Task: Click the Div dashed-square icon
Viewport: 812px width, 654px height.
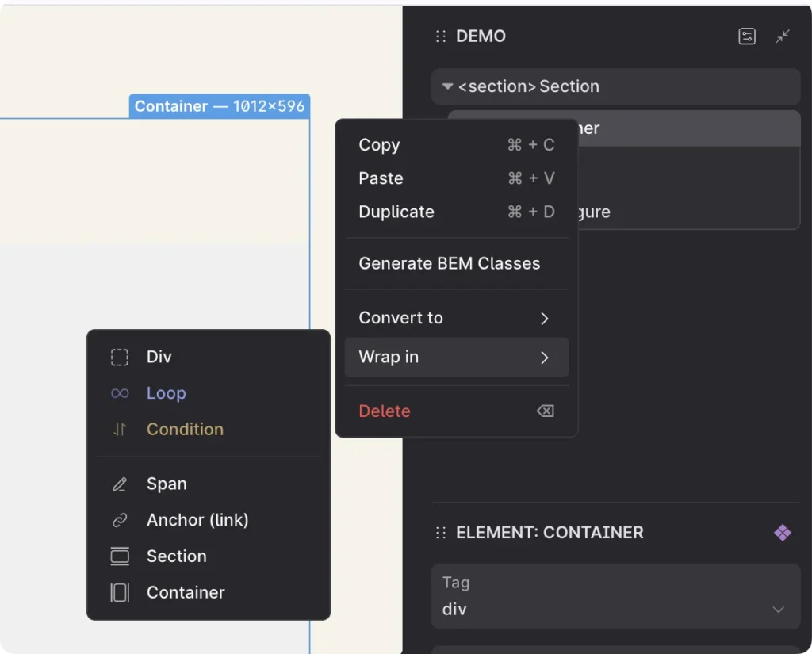Action: tap(120, 358)
